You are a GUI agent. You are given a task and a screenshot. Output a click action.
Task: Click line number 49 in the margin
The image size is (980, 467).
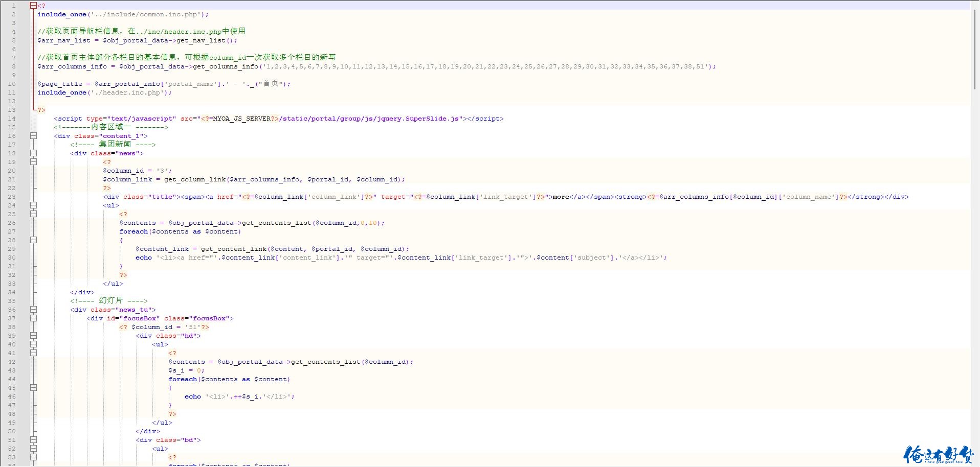(x=12, y=423)
